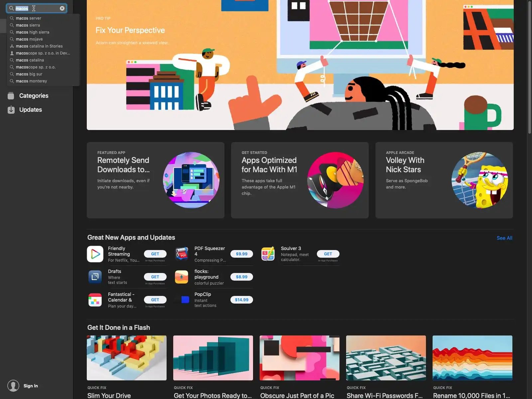532x399 pixels.
Task: Open the 'Friendly Streaming' app title
Action: 119,251
